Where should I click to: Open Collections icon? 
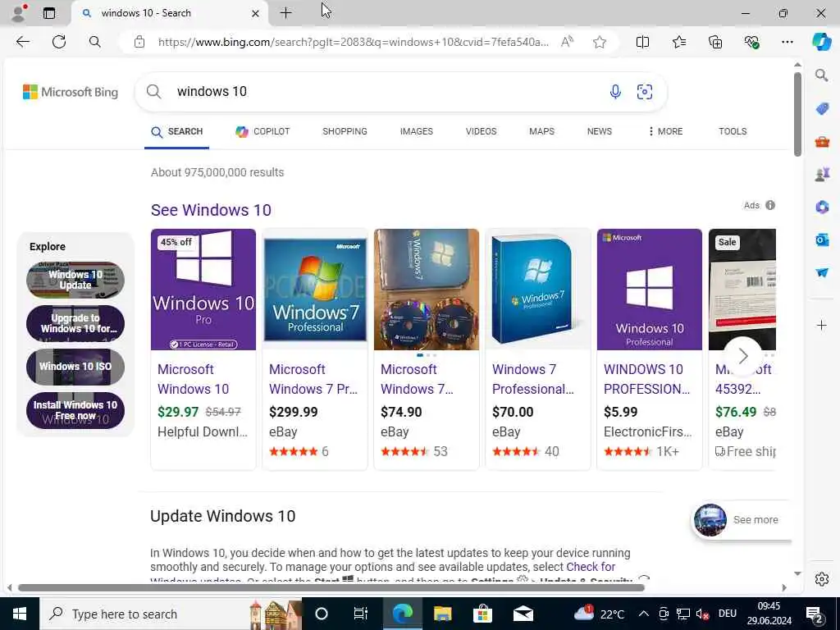715,42
